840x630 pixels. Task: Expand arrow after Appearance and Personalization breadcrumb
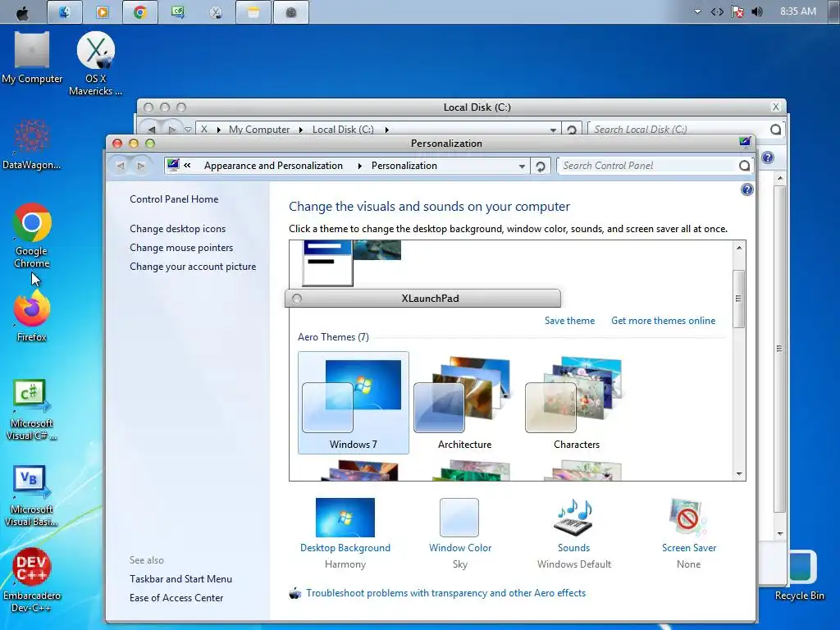359,166
